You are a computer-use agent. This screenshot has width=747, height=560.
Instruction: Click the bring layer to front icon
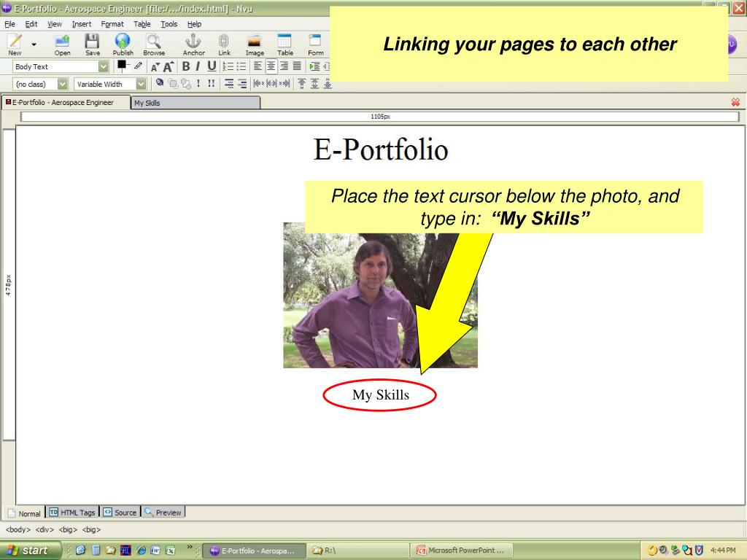tap(173, 84)
